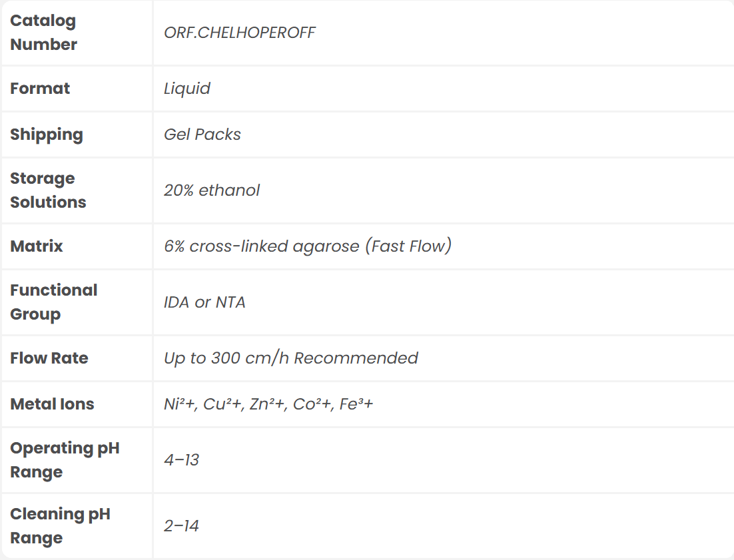Image resolution: width=734 pixels, height=560 pixels.
Task: Click the Operating pH Range label
Action: [65, 460]
